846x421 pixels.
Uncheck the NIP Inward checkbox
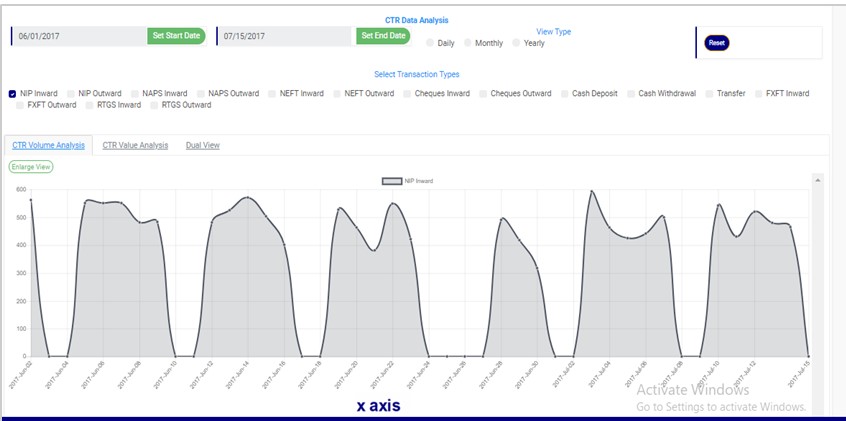click(x=12, y=93)
